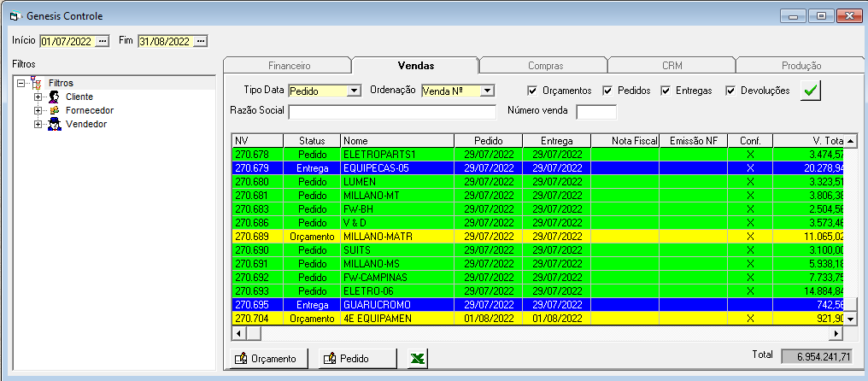This screenshot has width=868, height=381.
Task: Select the 4E EQUIPAMEN row
Action: pyautogui.click(x=537, y=319)
